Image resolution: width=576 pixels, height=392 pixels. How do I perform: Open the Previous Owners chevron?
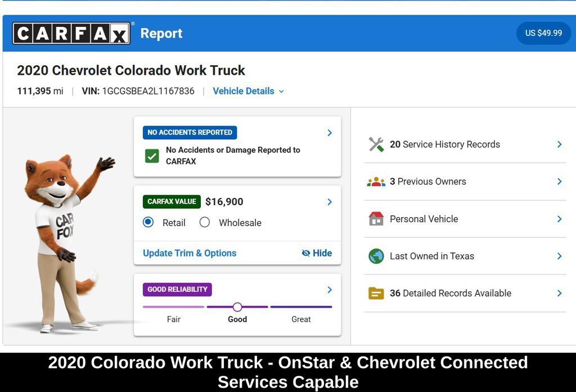(x=560, y=182)
